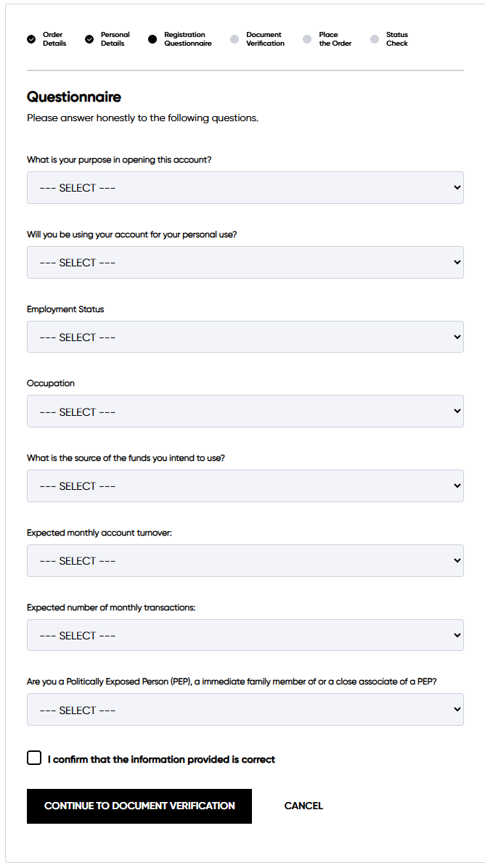485x868 pixels.
Task: Open the Occupation dropdown
Action: [x=245, y=412]
